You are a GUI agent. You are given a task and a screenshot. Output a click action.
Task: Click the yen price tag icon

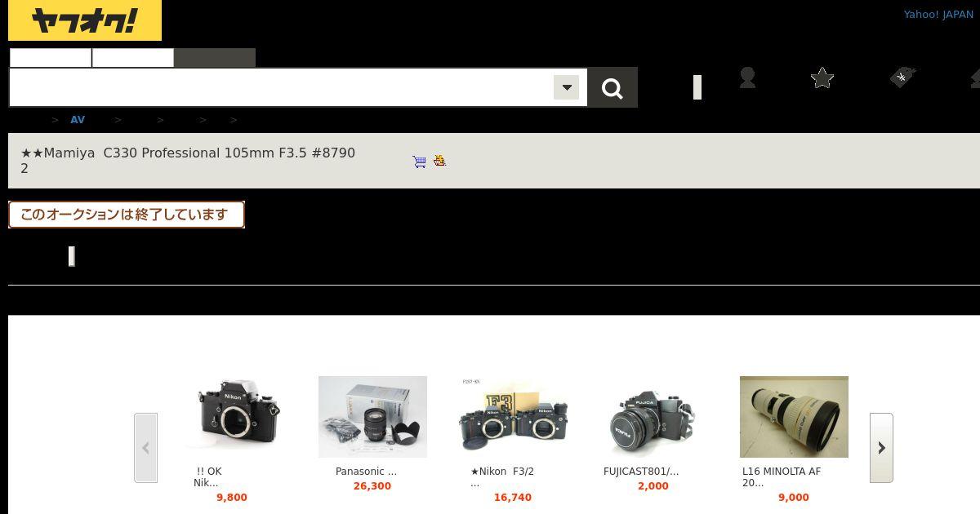(x=902, y=78)
